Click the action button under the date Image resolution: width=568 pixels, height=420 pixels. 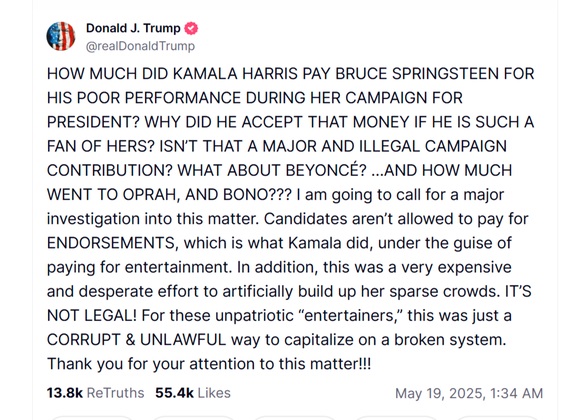pyautogui.click(x=396, y=418)
